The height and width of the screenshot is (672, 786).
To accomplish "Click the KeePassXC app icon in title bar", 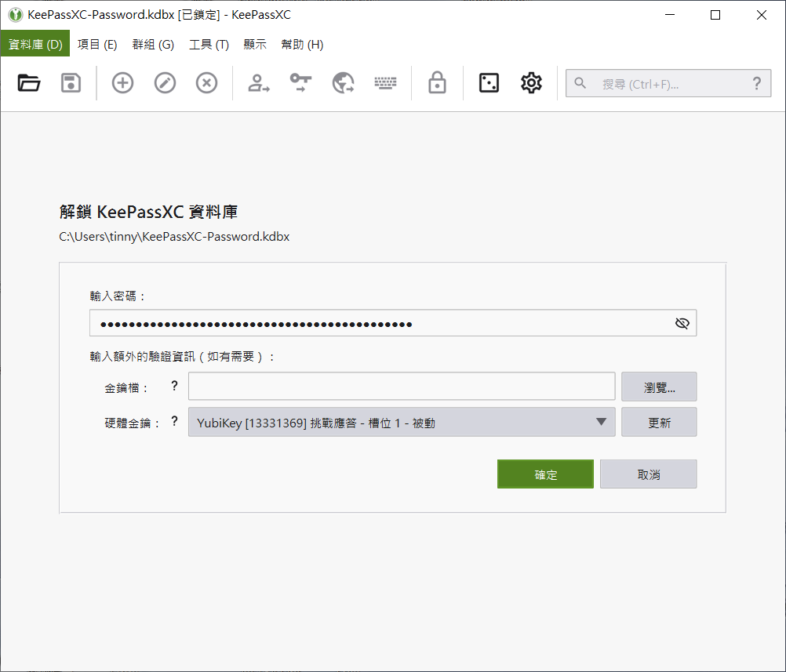I will coord(16,15).
